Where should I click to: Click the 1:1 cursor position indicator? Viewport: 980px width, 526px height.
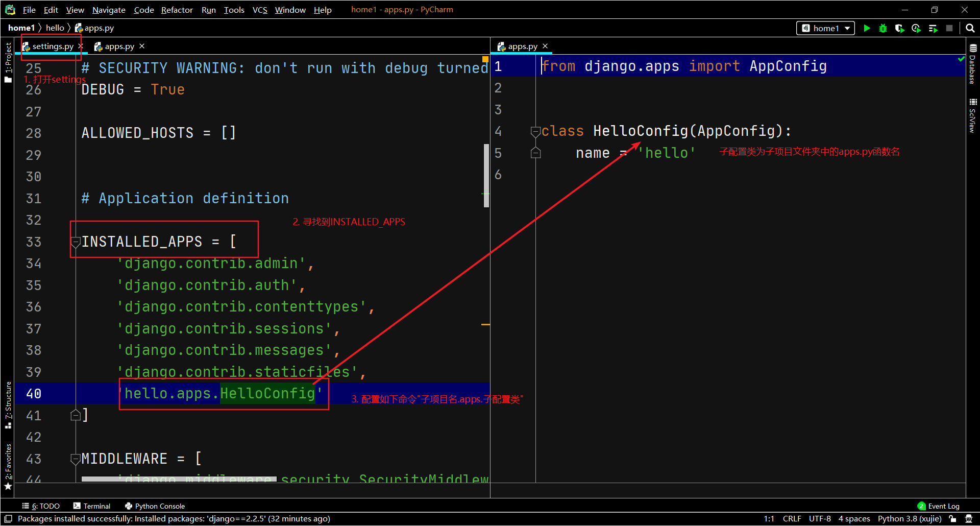769,519
